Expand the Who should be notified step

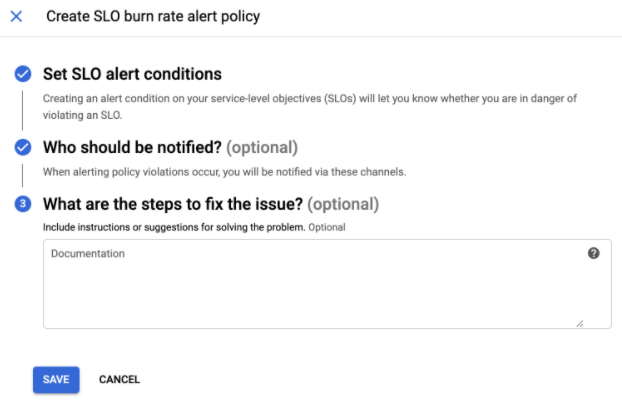[x=133, y=148]
